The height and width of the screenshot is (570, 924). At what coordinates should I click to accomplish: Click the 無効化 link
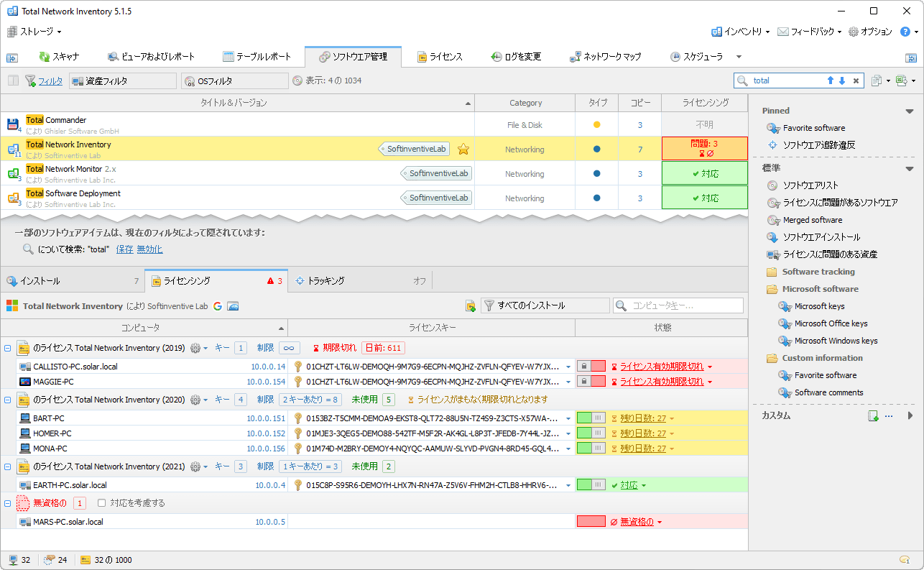149,249
